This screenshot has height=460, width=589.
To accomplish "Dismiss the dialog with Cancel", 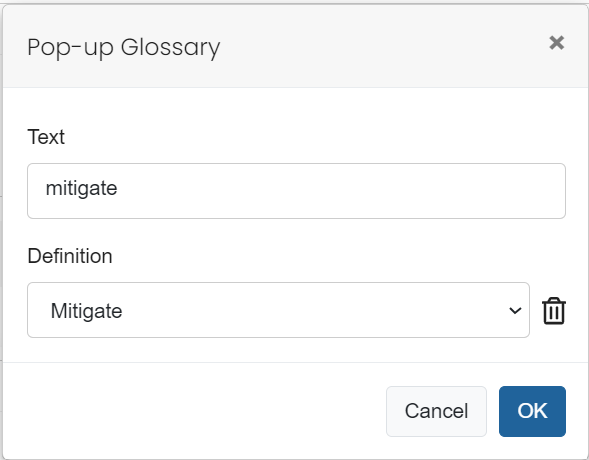I will tap(436, 411).
